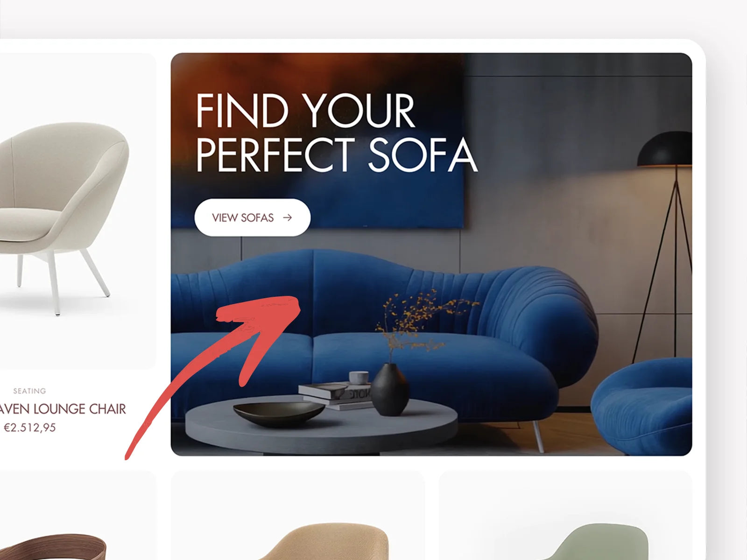Click the round grey coffee table
The width and height of the screenshot is (747, 560).
coord(321,425)
